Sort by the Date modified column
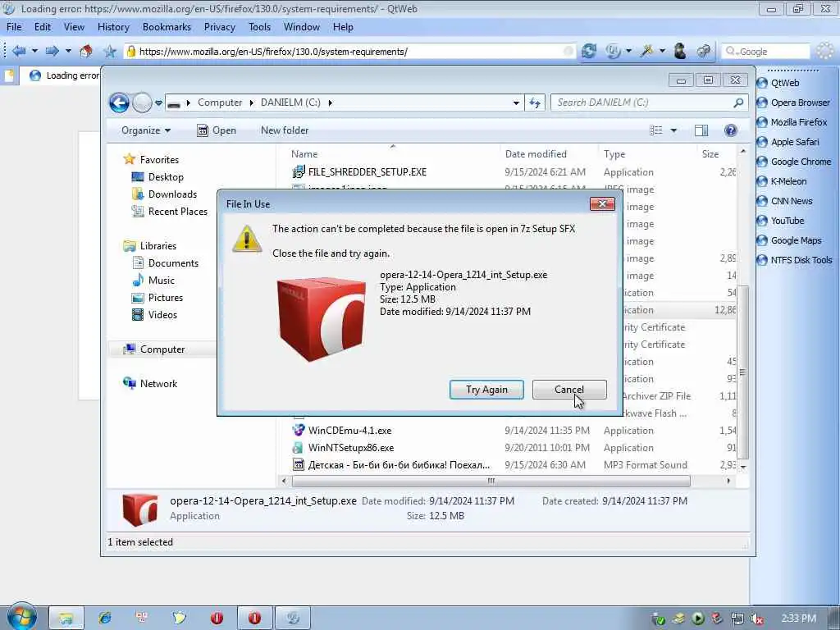 [536, 153]
